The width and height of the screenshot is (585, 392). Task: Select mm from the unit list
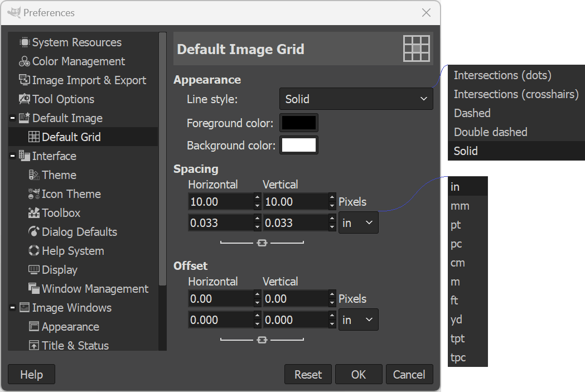460,206
